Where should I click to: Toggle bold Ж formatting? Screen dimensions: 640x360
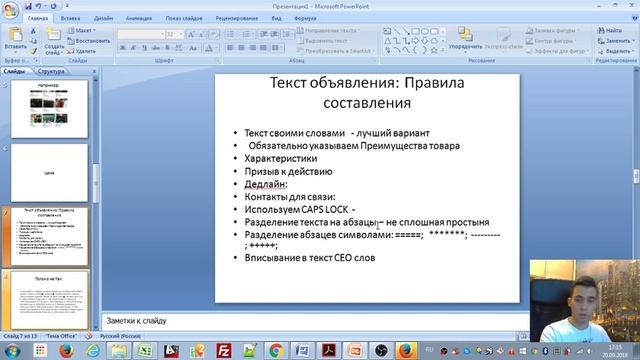(x=122, y=48)
